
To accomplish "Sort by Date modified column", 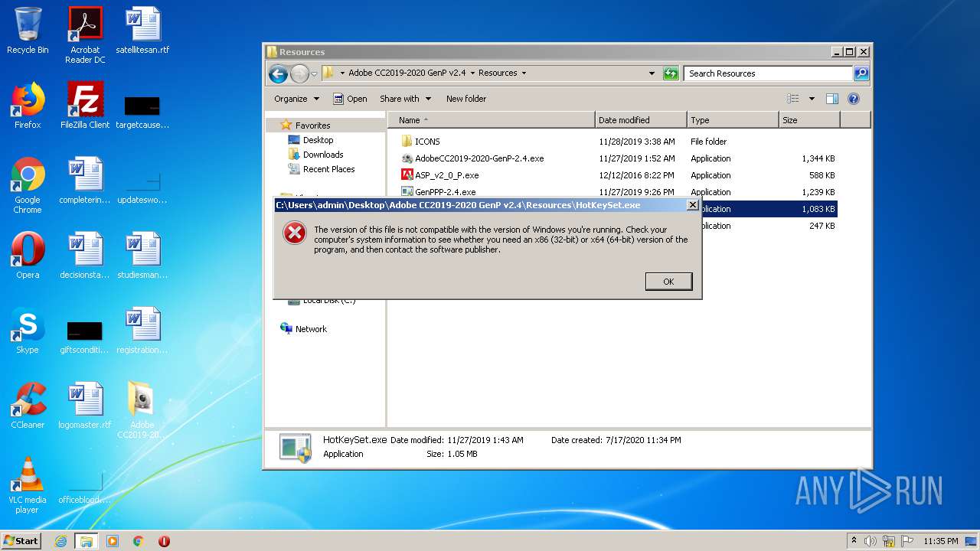I will coord(641,120).
